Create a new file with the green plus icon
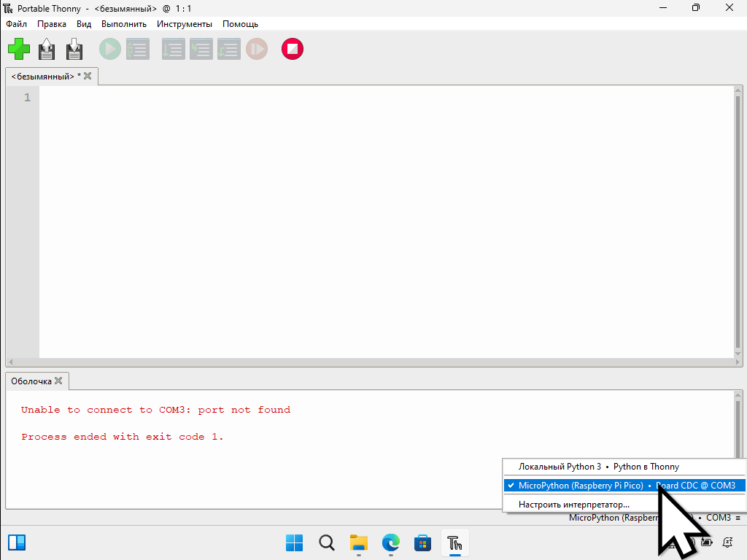The width and height of the screenshot is (747, 560). coord(19,49)
